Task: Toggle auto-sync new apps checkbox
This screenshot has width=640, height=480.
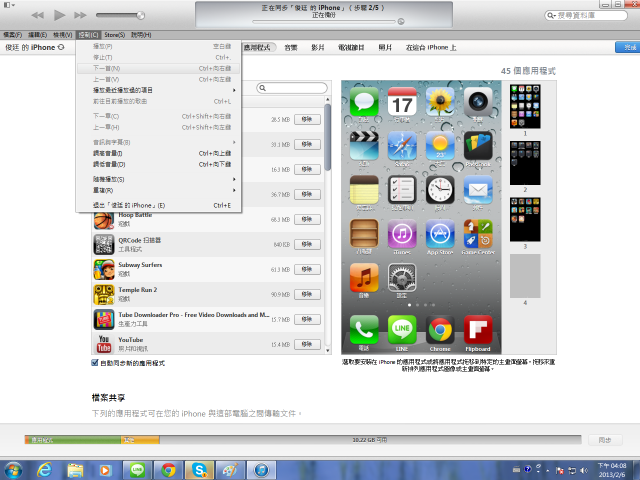Action: [x=95, y=362]
